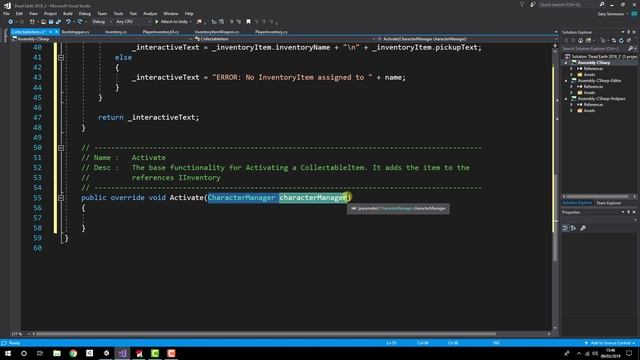The image size is (640, 360).
Task: Click the Property Pages wrench icon
Action: (x=583, y=228)
